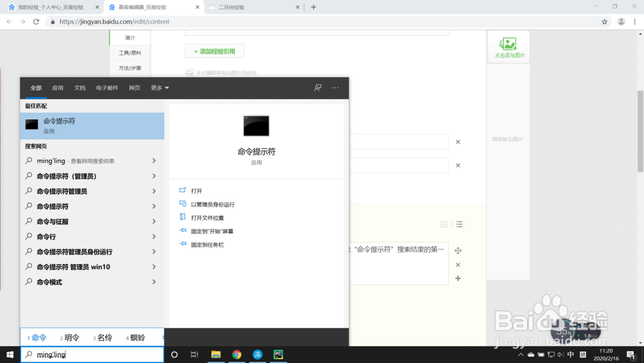Screen dimensions: 644x363
Task: Switch to the 应用 search tab
Action: [57, 88]
